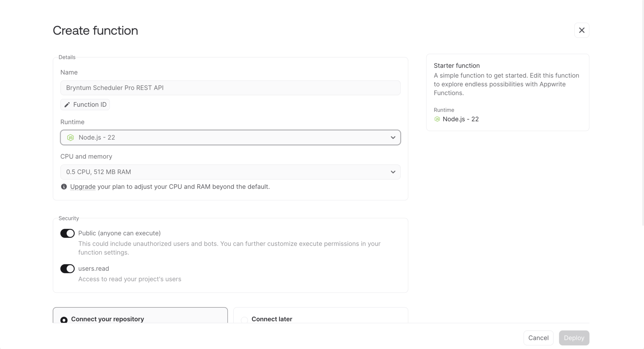Select Connect your repository radio option
644x349 pixels.
[x=64, y=320]
